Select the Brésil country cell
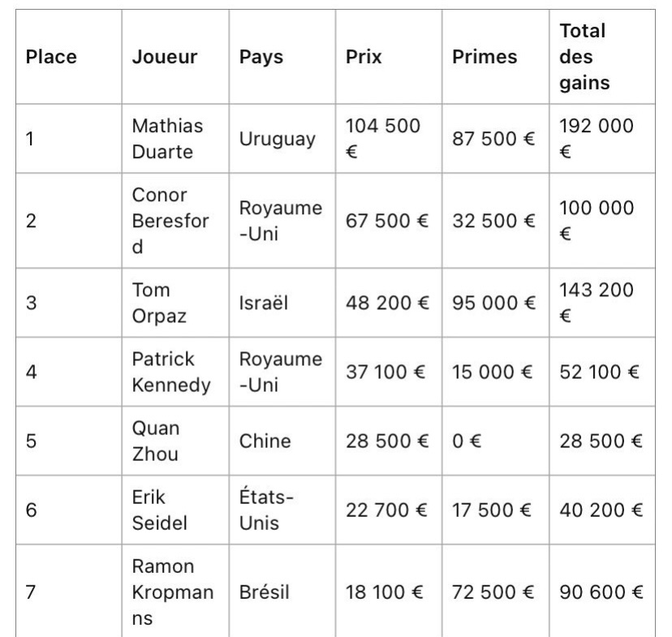672x637 pixels. point(264,592)
